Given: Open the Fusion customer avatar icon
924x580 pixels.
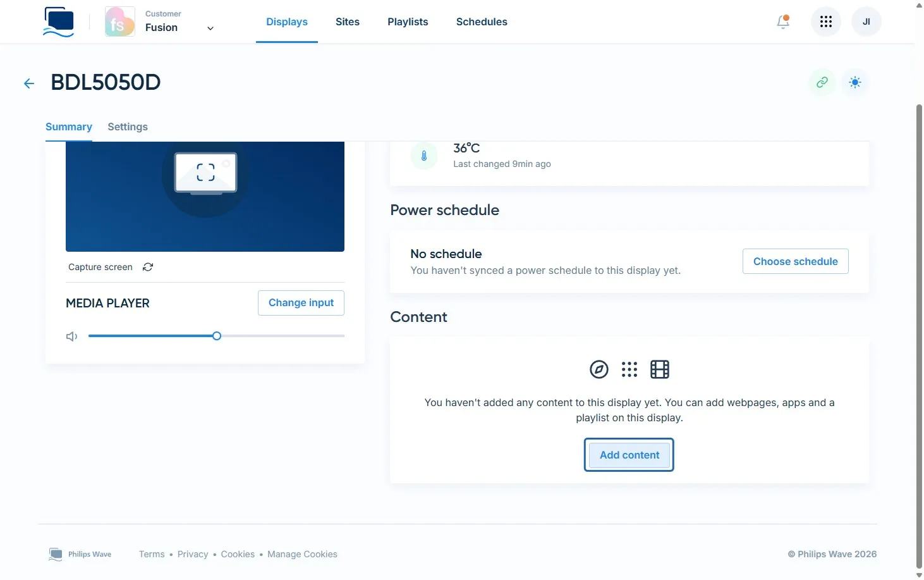Looking at the screenshot, I should point(120,22).
